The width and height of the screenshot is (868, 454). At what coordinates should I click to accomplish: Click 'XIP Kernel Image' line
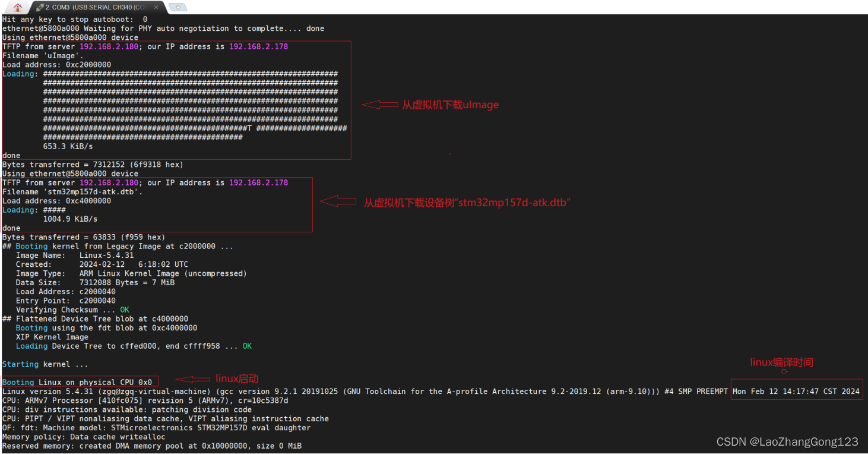(x=52, y=337)
